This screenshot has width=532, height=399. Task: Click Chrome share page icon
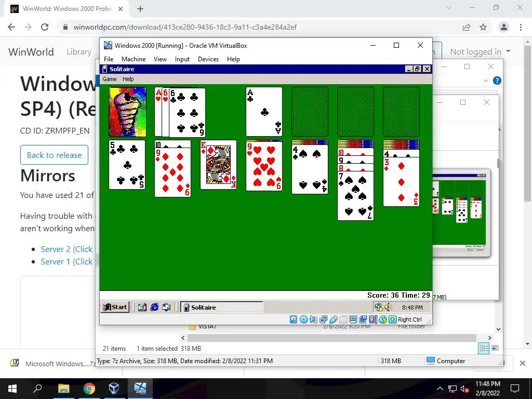(467, 27)
